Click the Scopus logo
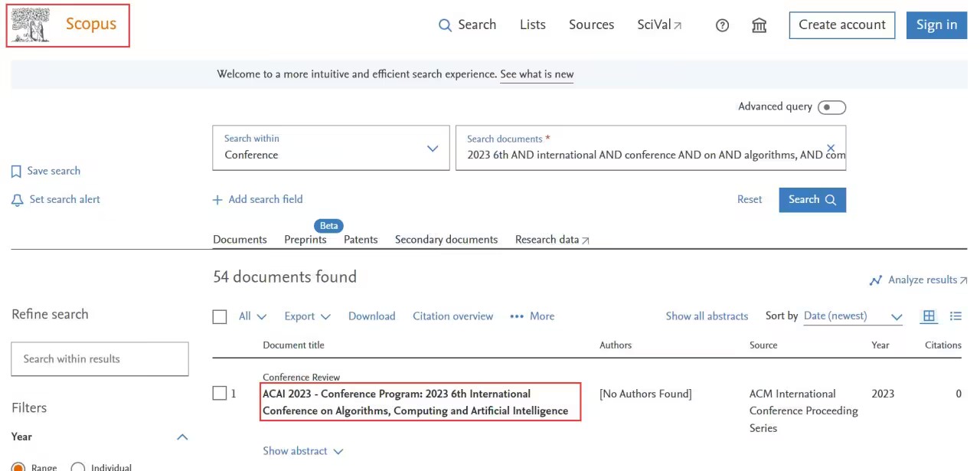This screenshot has height=471, width=980. coord(67,25)
